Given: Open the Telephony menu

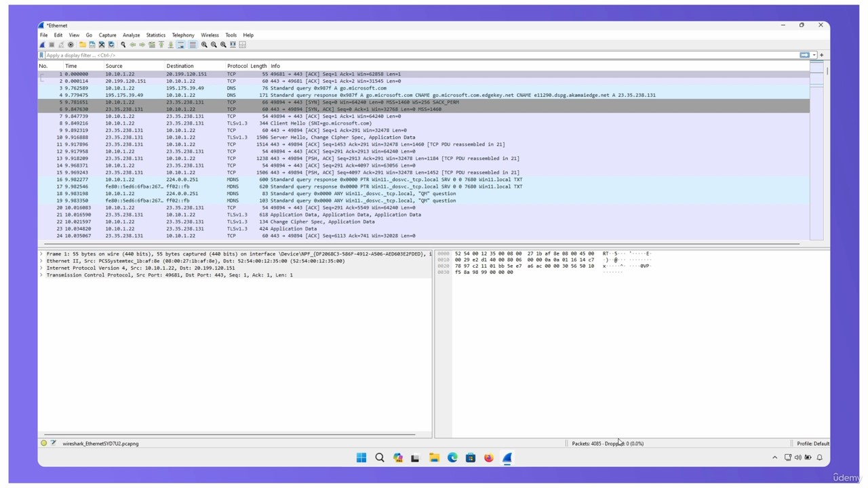Looking at the screenshot, I should click(x=183, y=35).
